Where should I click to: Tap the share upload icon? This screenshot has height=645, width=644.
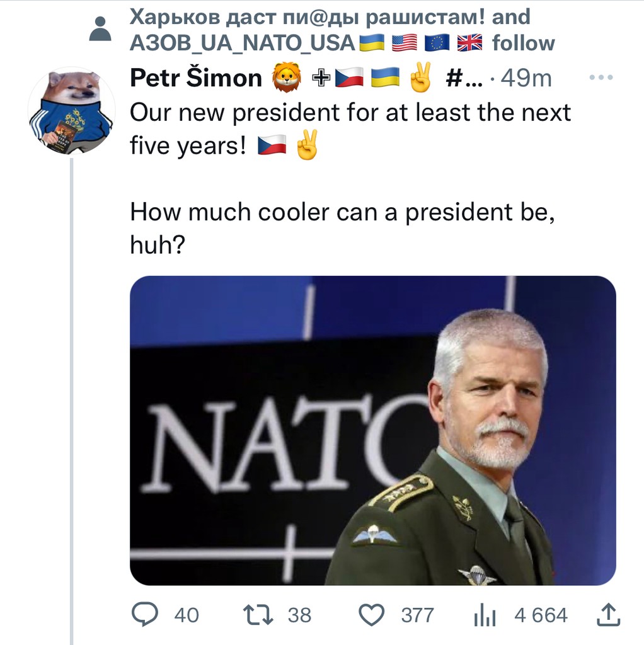coord(608,614)
